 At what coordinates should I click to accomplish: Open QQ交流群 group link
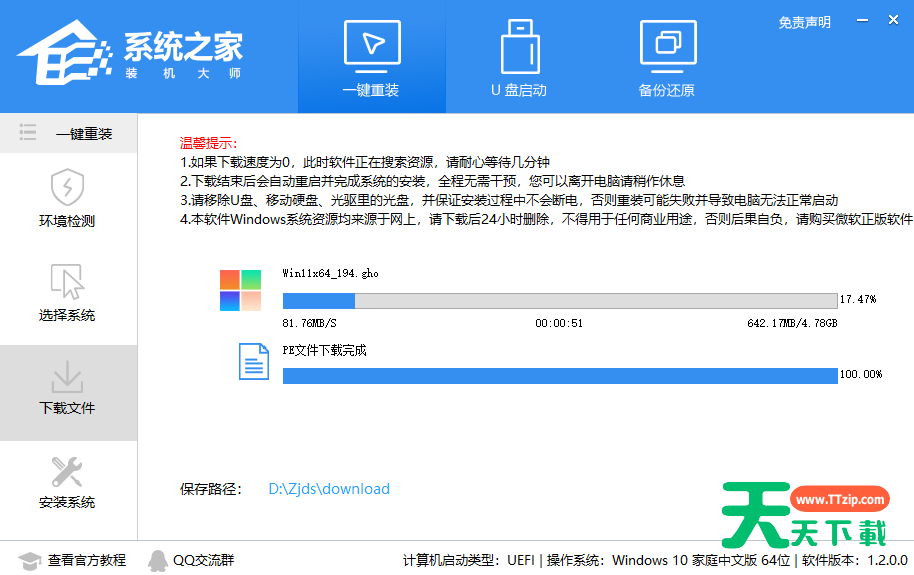pyautogui.click(x=203, y=560)
